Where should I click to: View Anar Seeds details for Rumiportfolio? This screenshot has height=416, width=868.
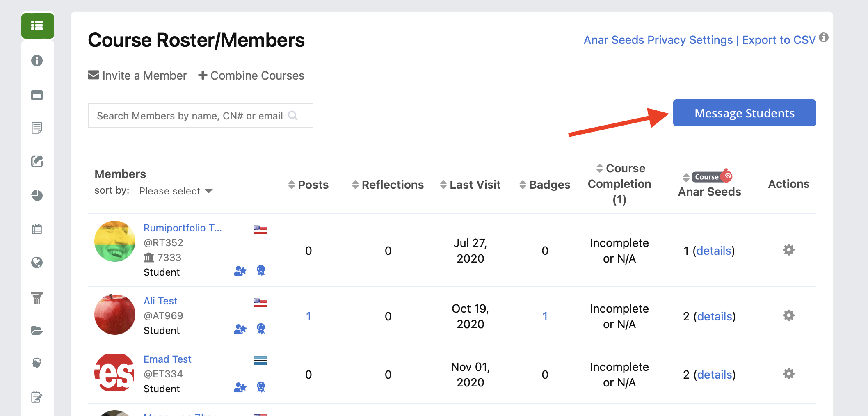[x=714, y=251]
